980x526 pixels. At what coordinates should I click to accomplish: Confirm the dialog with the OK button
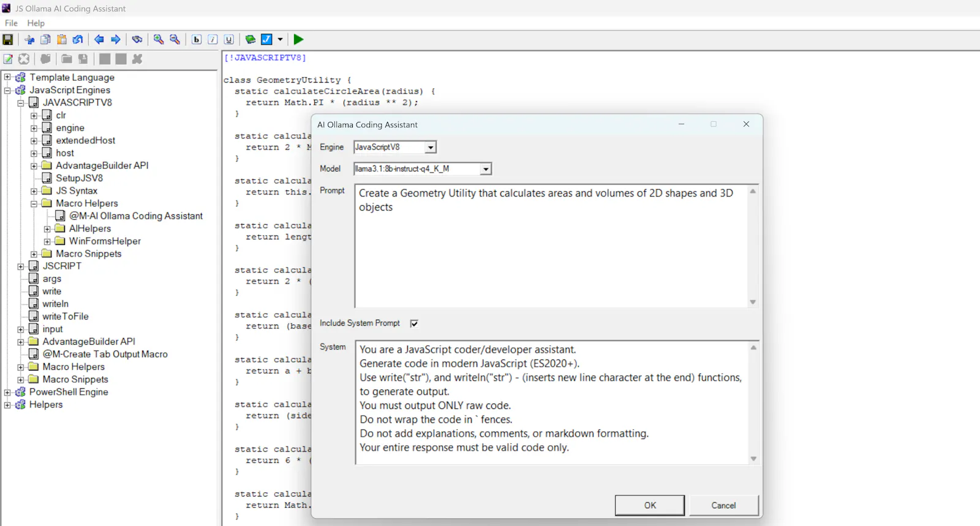pyautogui.click(x=650, y=505)
